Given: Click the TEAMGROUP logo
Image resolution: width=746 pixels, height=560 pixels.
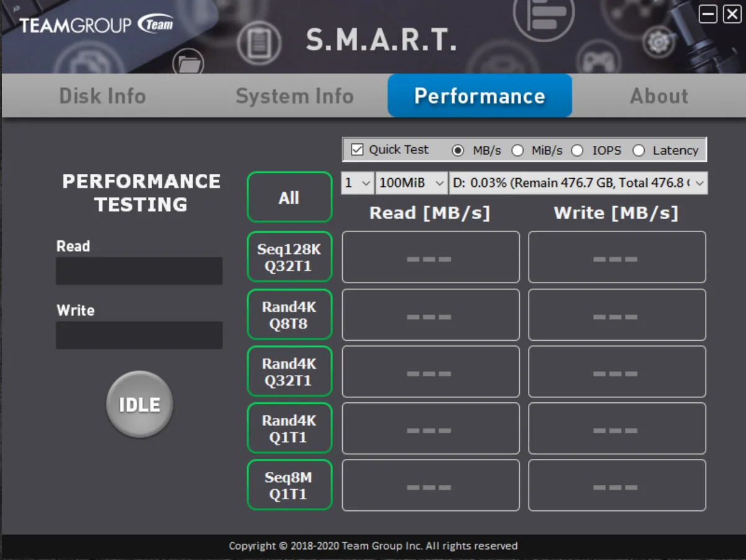Looking at the screenshot, I should (96, 25).
